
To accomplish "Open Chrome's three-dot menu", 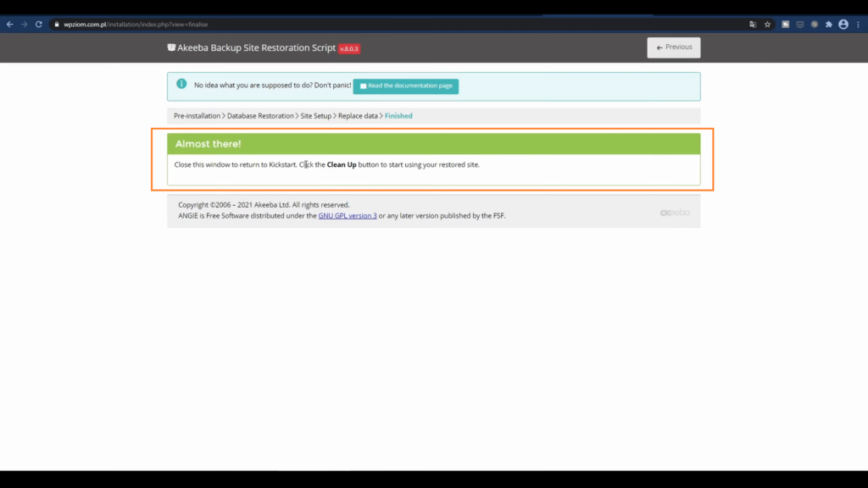I will (x=858, y=25).
